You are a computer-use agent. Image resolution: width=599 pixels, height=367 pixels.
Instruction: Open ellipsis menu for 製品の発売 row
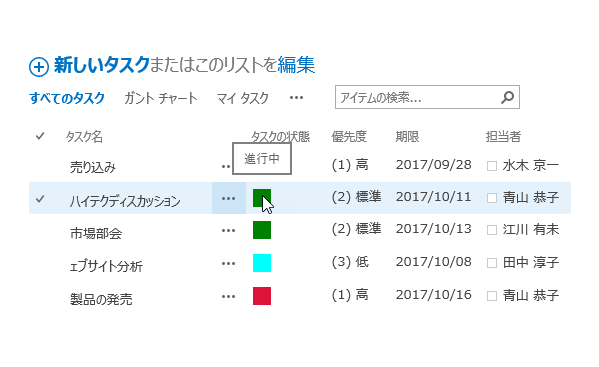228,296
